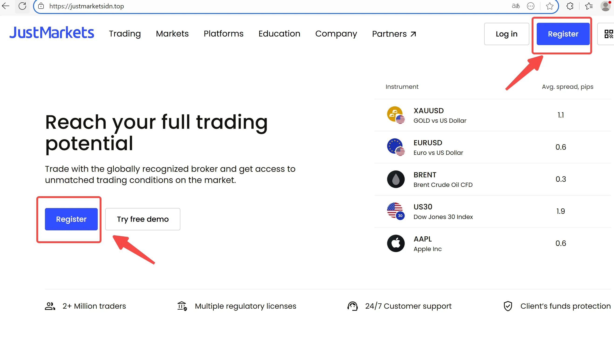Open the Trading menu
The image size is (614, 364).
point(125,34)
